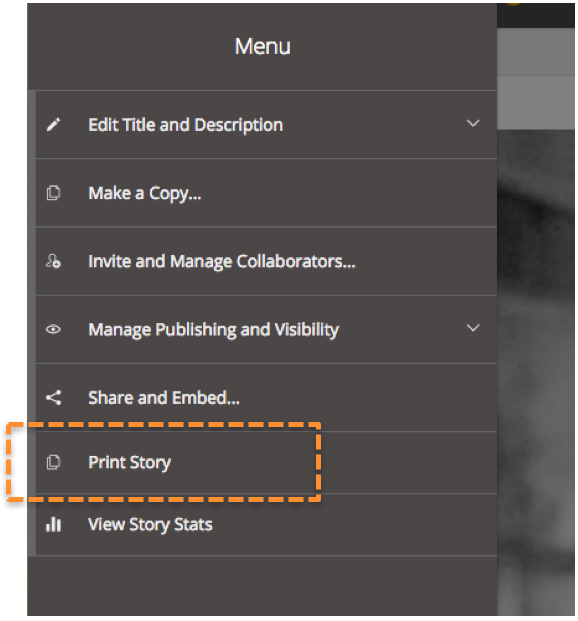Choose Share and Embed… option
The width and height of the screenshot is (578, 621).
click(164, 398)
